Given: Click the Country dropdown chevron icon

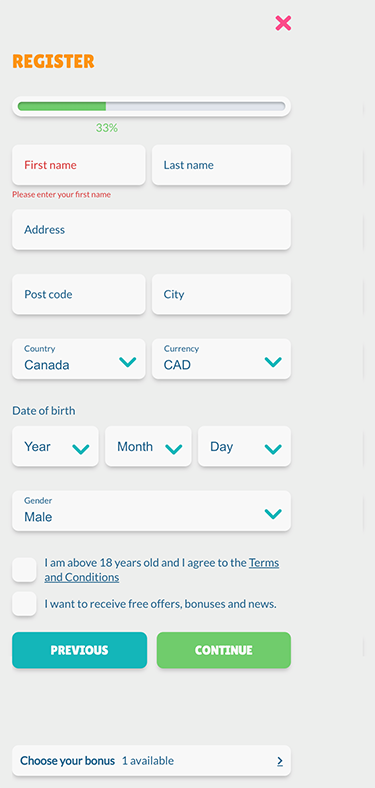Looking at the screenshot, I should coord(128,362).
